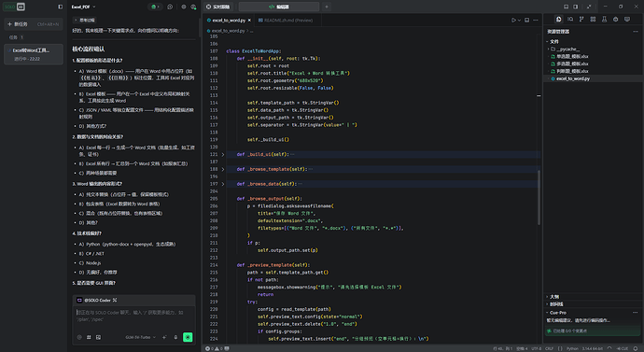644x352 pixels.
Task: Expand the 时间线 timeline section
Action: 554,304
